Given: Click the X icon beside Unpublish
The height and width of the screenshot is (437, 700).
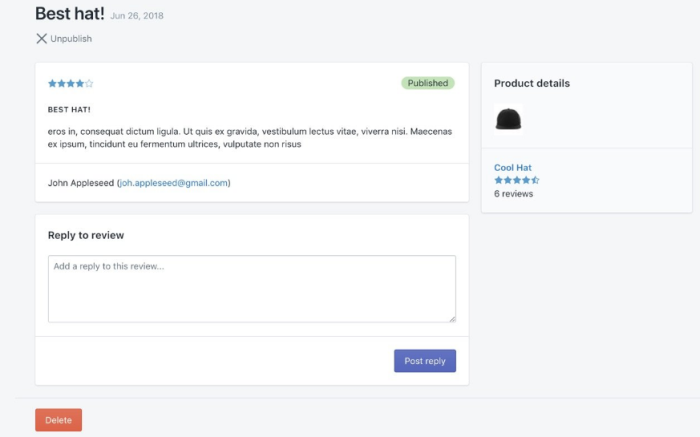Looking at the screenshot, I should [x=42, y=39].
